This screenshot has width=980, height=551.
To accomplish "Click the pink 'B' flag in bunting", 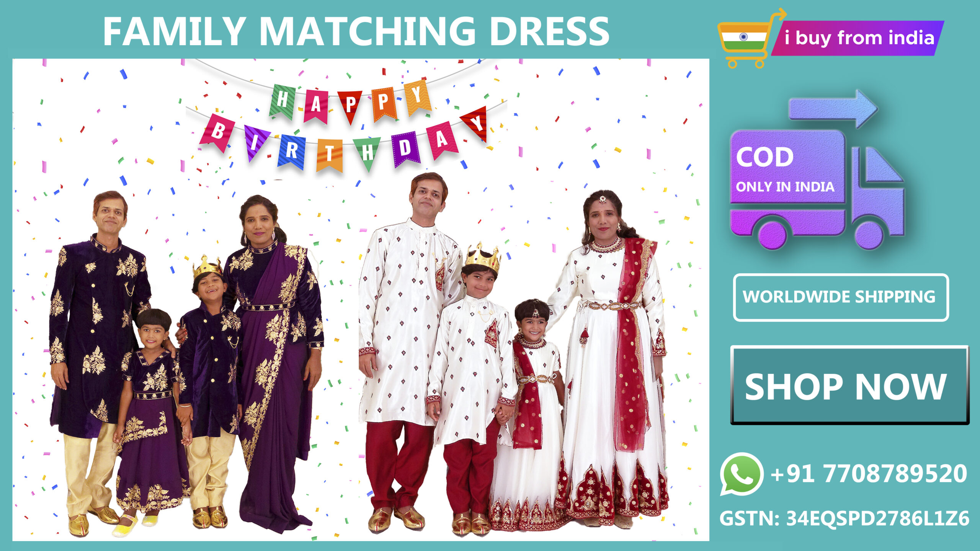I will tap(217, 132).
